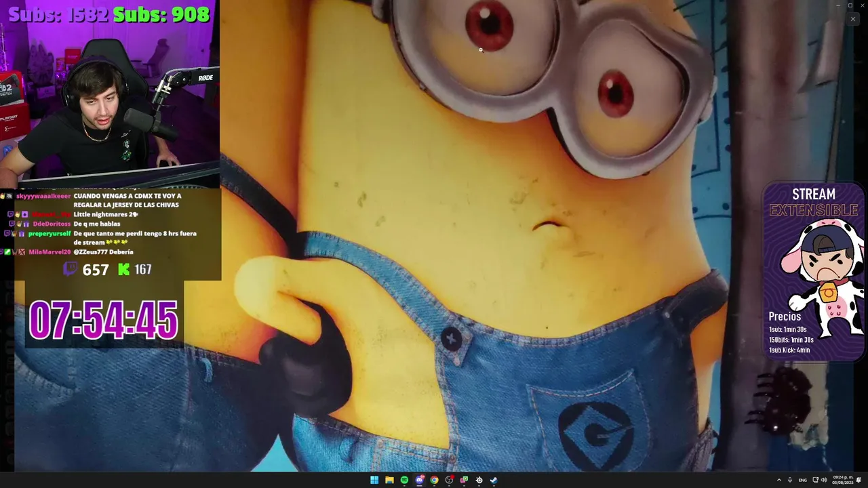The height and width of the screenshot is (488, 868).
Task: Click the message 'Little nightmares 2'
Action: 106,214
